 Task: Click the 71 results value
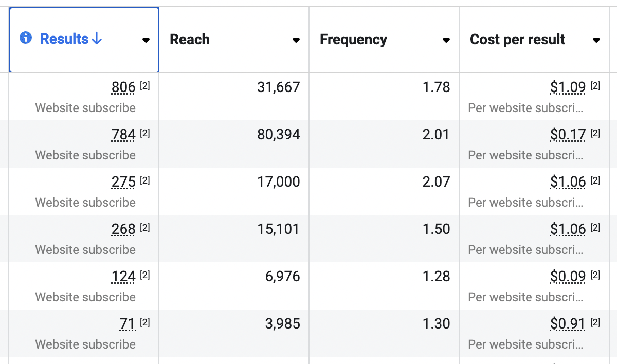(126, 324)
